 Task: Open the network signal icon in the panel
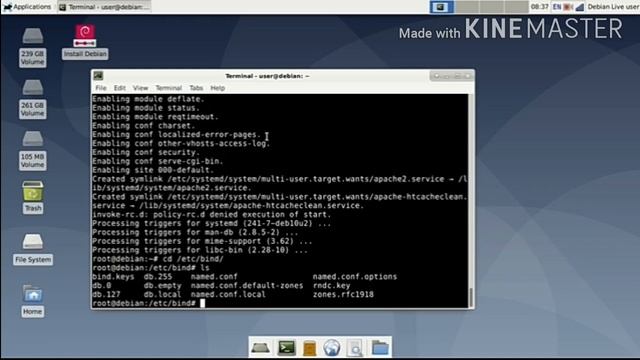pyautogui.click(x=580, y=7)
